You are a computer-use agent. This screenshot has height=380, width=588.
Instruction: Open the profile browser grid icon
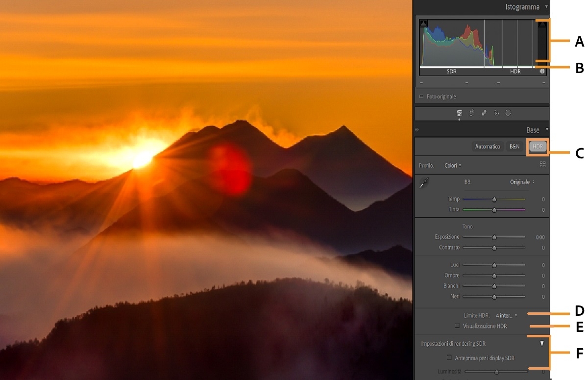point(542,165)
